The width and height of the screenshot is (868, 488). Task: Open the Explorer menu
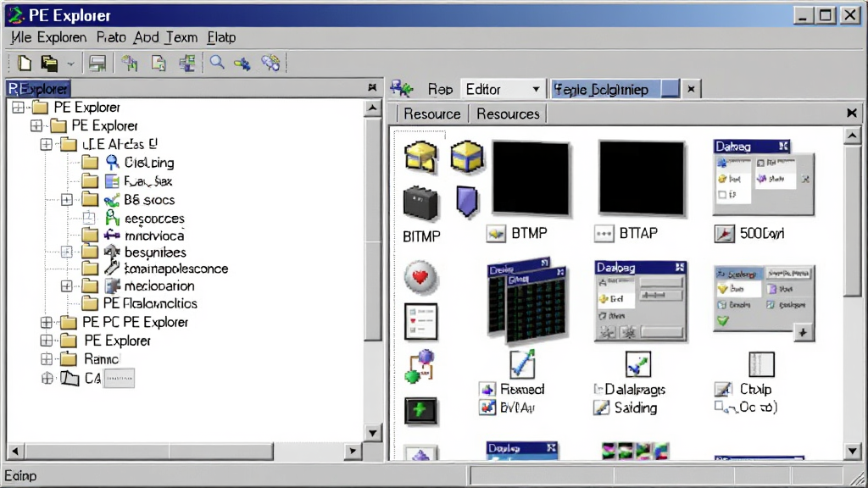click(x=62, y=37)
